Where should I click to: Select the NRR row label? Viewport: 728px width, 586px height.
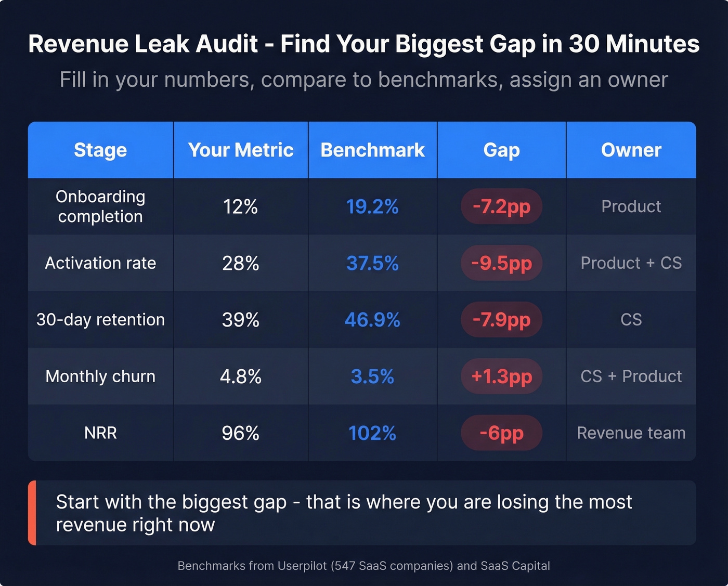[x=100, y=433]
